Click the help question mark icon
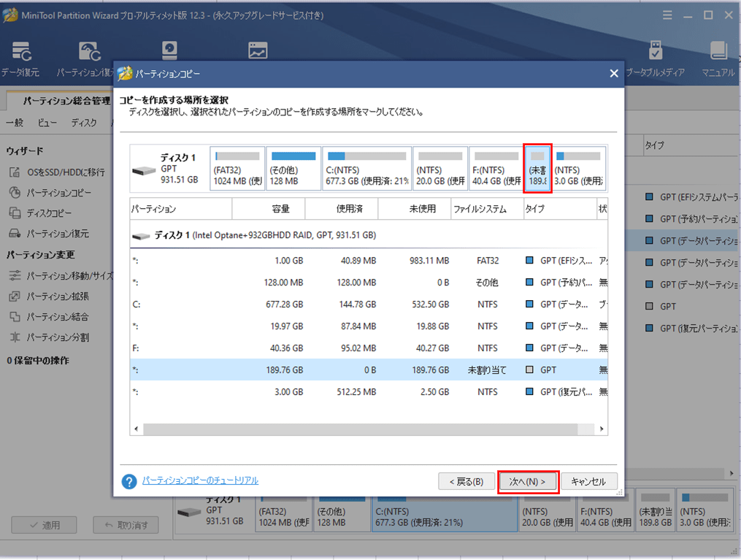This screenshot has height=560, width=741. point(129,481)
